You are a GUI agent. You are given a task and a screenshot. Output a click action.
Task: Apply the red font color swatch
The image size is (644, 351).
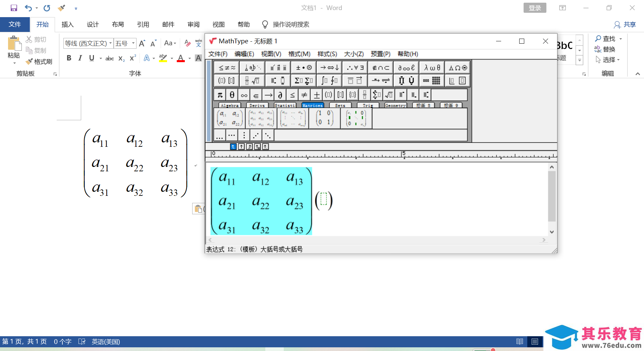click(181, 58)
